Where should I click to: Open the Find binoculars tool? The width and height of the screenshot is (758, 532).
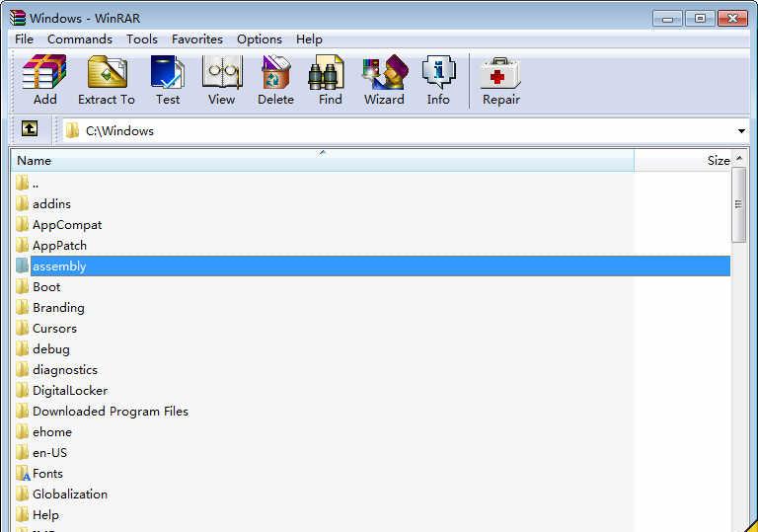point(327,73)
